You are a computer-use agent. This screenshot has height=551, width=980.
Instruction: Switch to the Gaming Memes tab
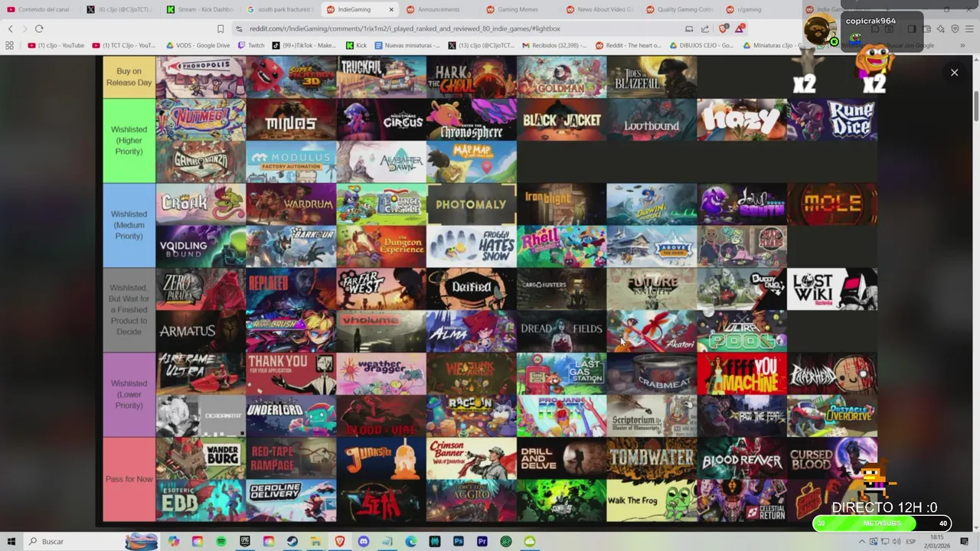[x=518, y=9]
